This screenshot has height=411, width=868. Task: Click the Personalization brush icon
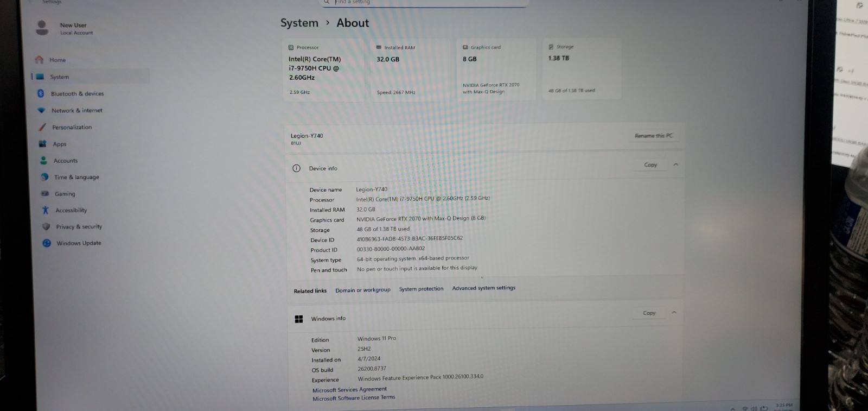(42, 127)
